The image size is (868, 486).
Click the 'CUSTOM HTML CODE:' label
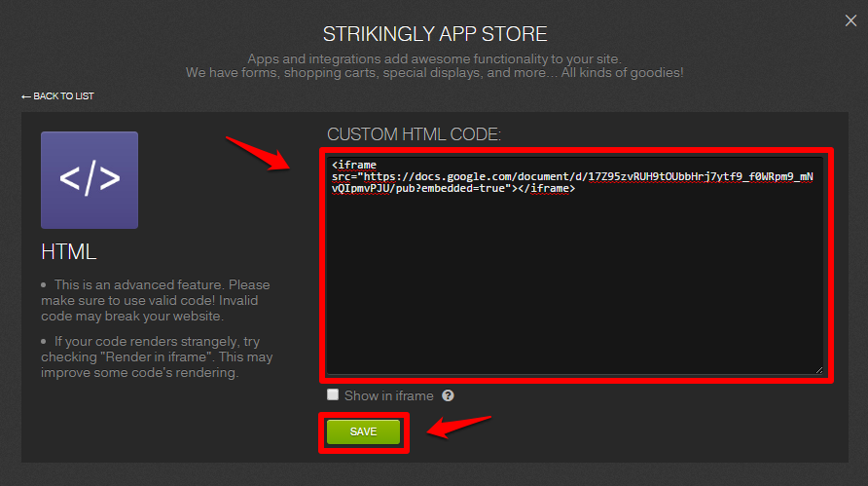[x=415, y=134]
